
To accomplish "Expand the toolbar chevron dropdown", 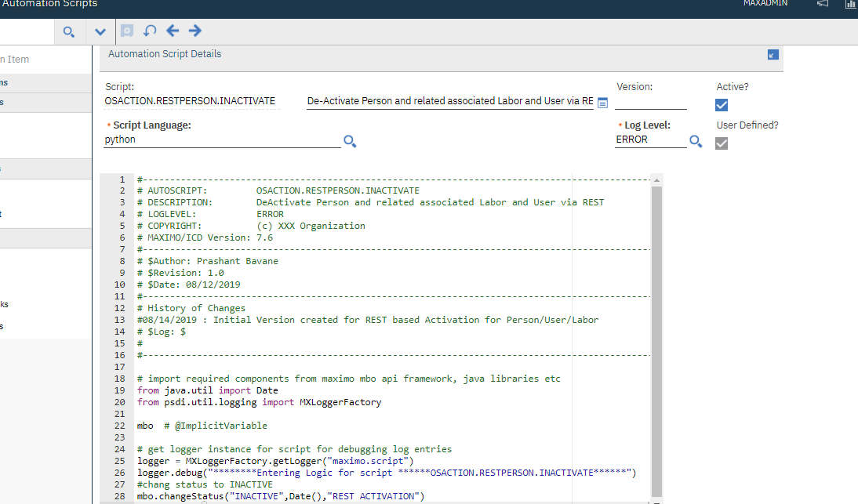I will pos(100,31).
